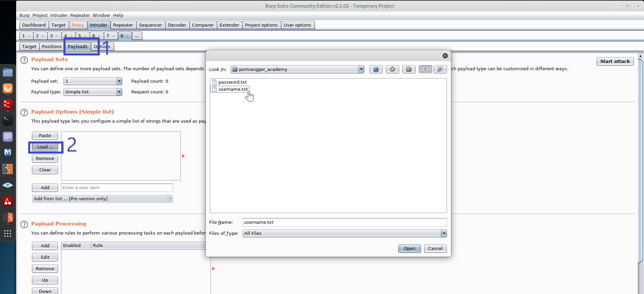The width and height of the screenshot is (644, 294).
Task: Click the Start attack button
Action: [615, 61]
